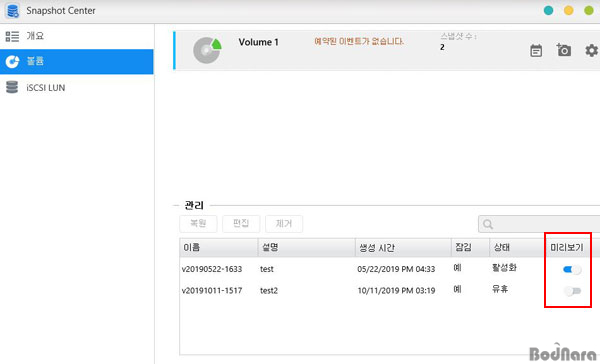Click the 제거 remove button

tap(284, 224)
